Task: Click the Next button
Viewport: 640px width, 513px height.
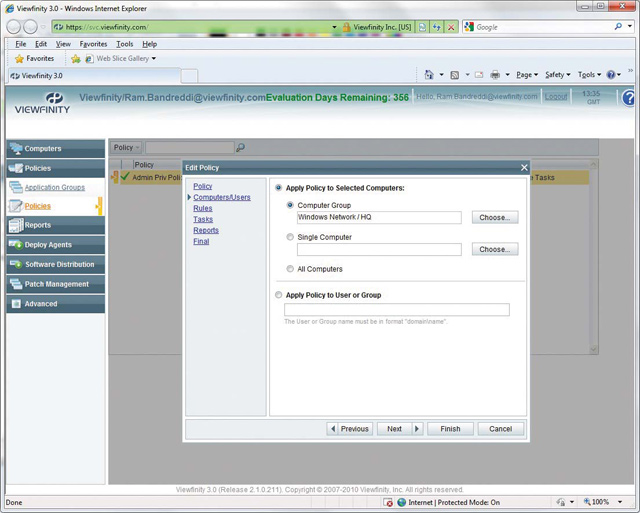Action: 400,429
